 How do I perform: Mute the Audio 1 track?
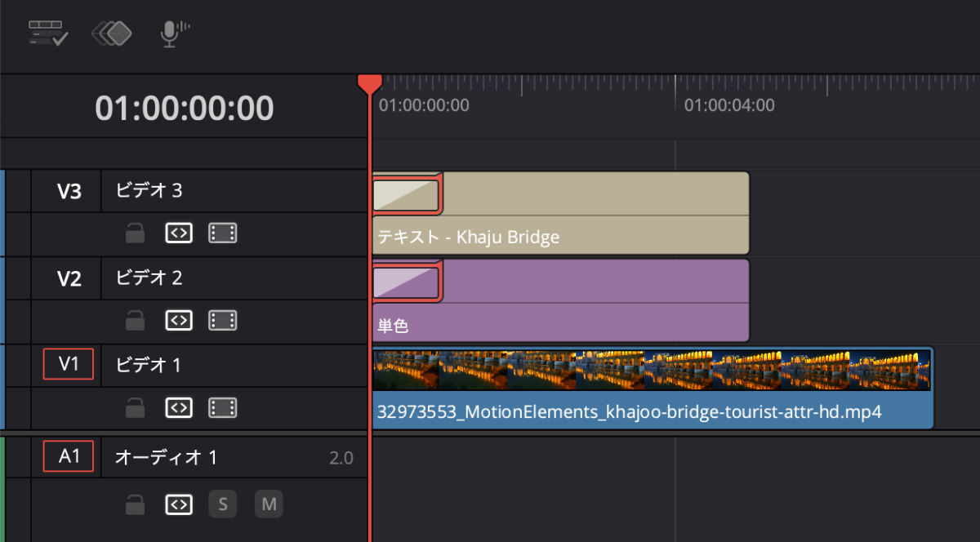(x=268, y=505)
